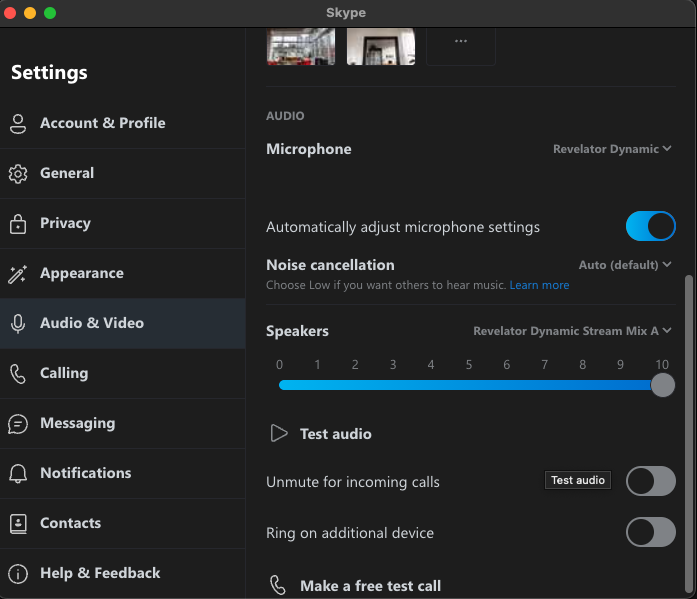This screenshot has width=697, height=599.
Task: Click the Microphone label
Action: pyautogui.click(x=309, y=149)
